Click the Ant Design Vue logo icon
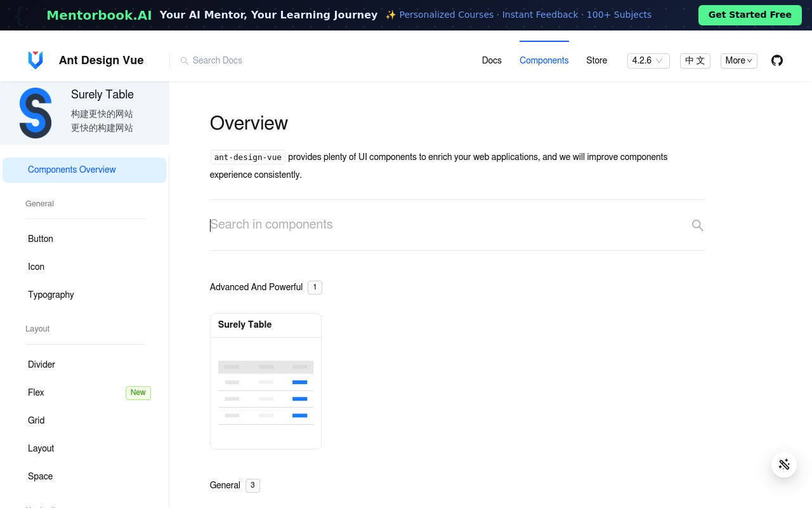This screenshot has height=508, width=812. (x=36, y=60)
